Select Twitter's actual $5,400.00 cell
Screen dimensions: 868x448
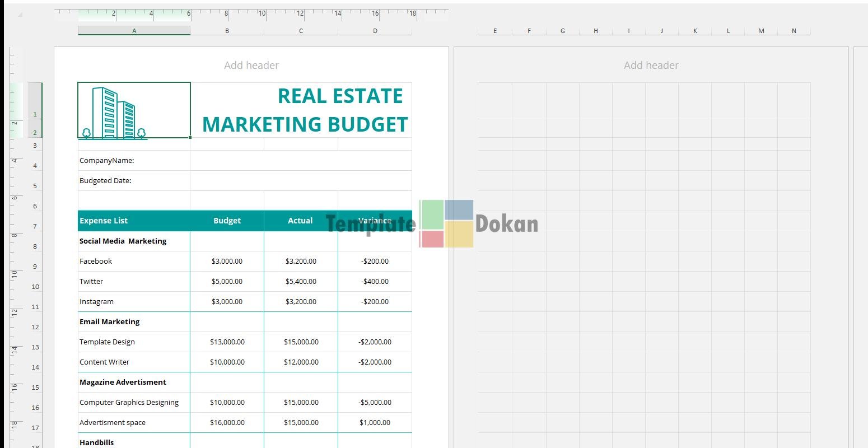[301, 282]
